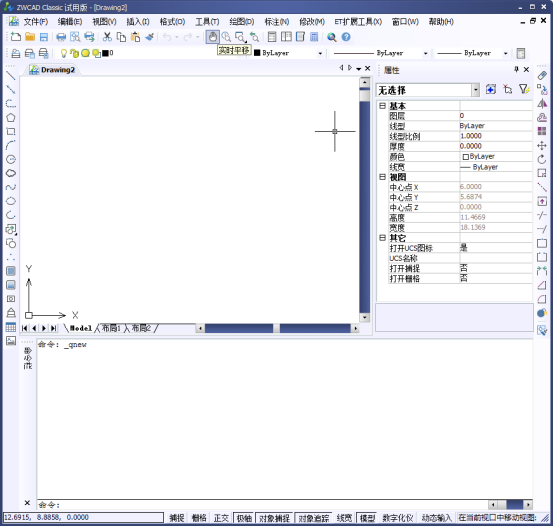Open the ET扩展工具(X) menu
The height and width of the screenshot is (527, 553).
(x=358, y=22)
